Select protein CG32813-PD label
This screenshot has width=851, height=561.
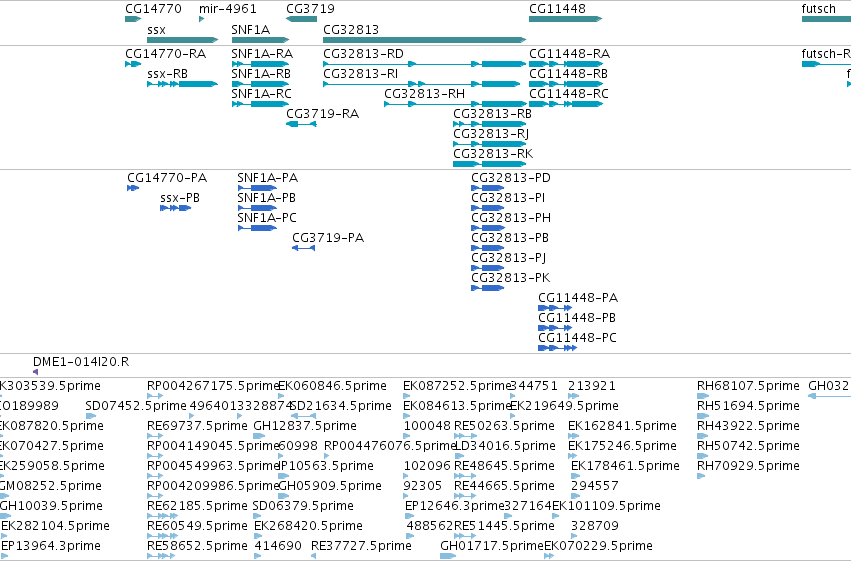[x=511, y=178]
